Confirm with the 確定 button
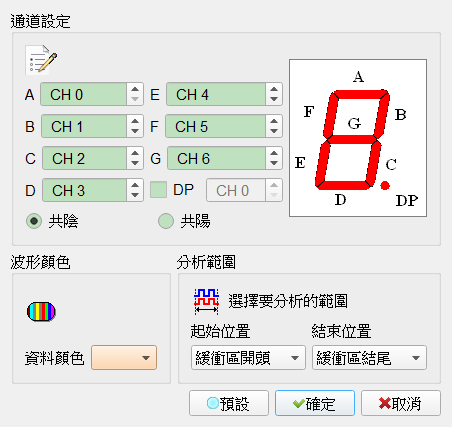 pyautogui.click(x=315, y=403)
